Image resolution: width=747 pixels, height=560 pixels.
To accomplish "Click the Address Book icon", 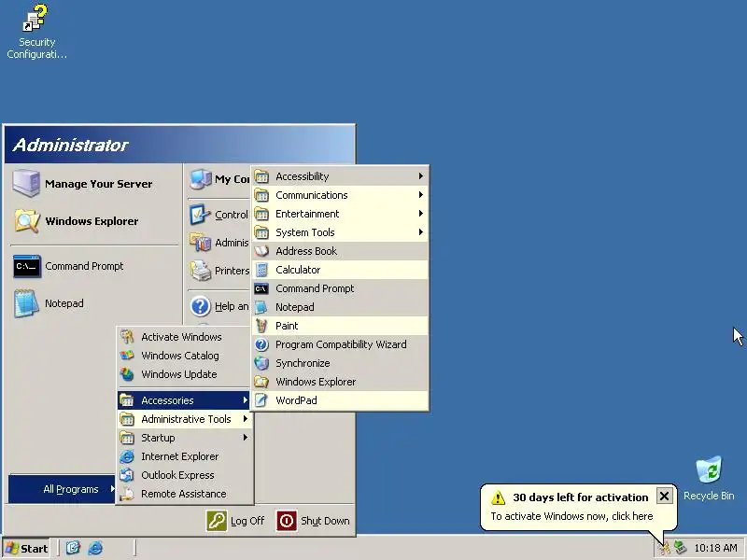I will pyautogui.click(x=261, y=251).
